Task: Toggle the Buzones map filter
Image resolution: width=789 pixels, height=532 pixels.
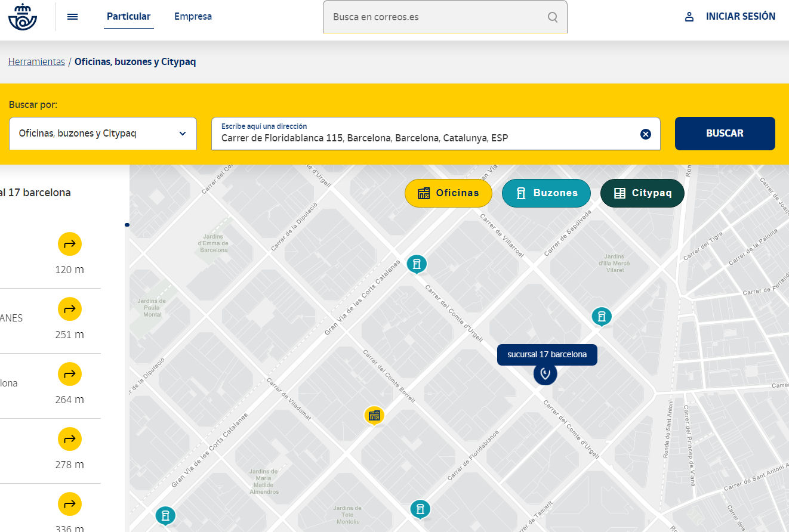Action: click(x=546, y=193)
